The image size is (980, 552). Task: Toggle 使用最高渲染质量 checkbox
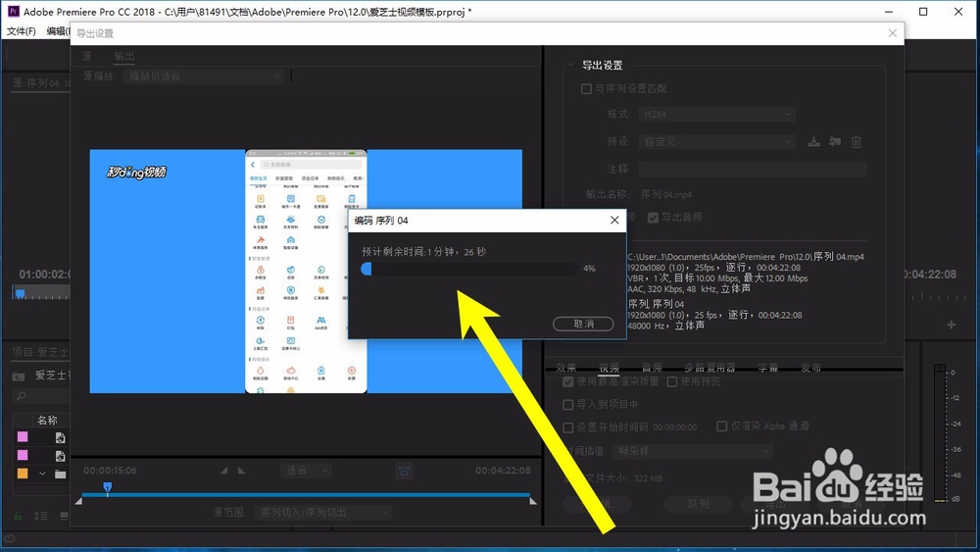click(x=568, y=381)
